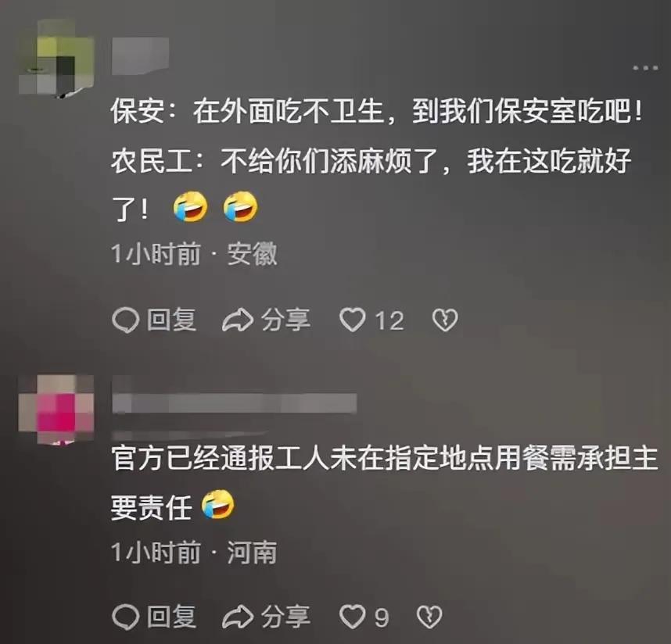Tap 回复 text under the first comment
Viewport: 671px width, 644px height.
(171, 320)
